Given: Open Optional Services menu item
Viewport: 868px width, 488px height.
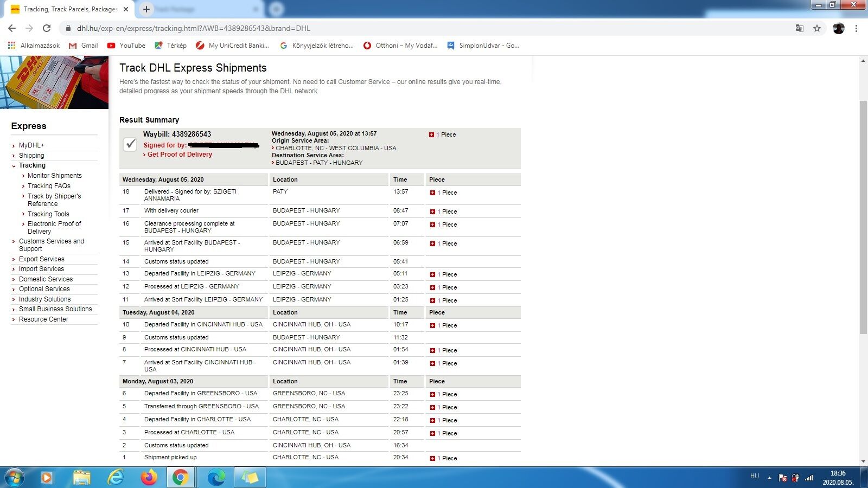Looking at the screenshot, I should [44, 289].
